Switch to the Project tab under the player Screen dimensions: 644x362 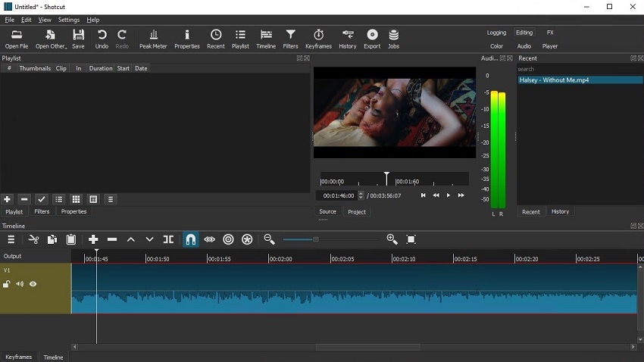click(357, 212)
